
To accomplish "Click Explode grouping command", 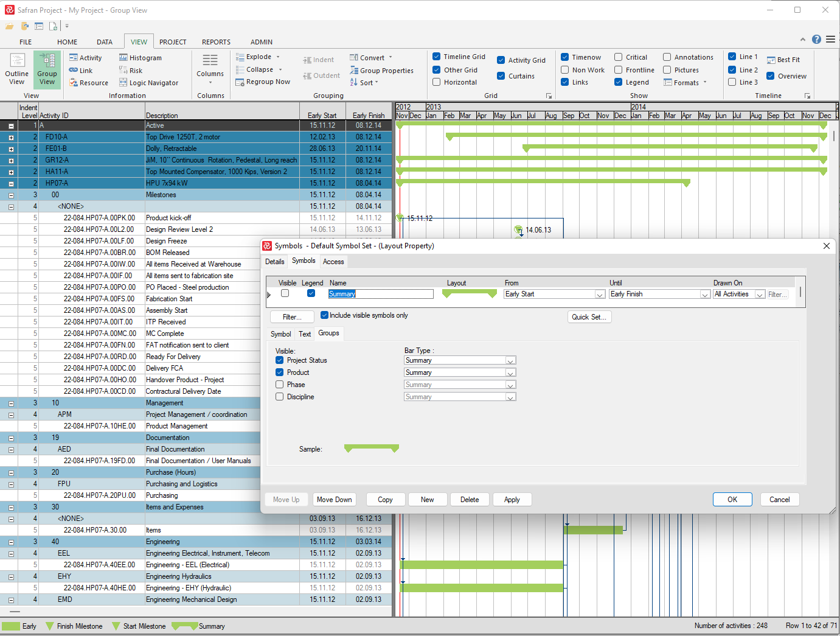I will click(x=258, y=57).
